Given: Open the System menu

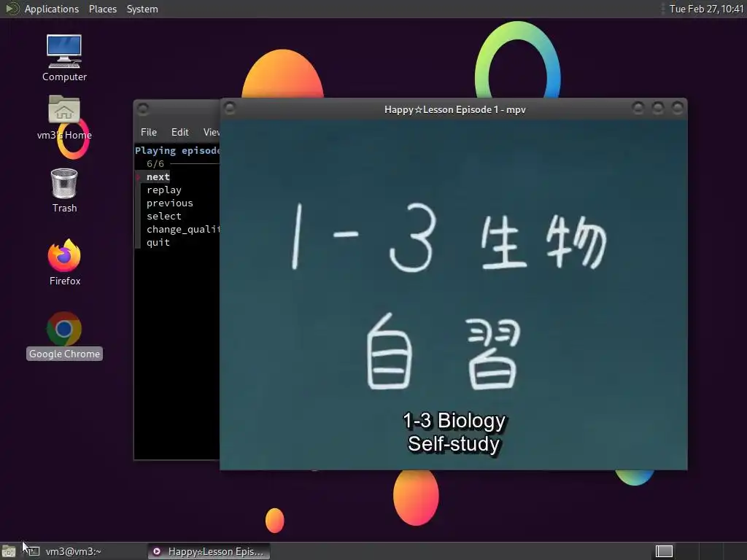Looking at the screenshot, I should point(142,9).
